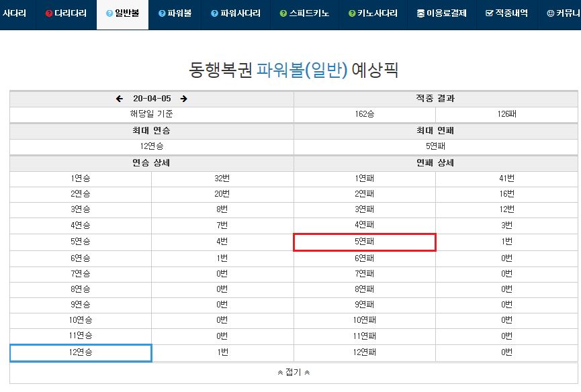Click the question icon beside 다리다리
Screen dimensions: 581x392
click(x=48, y=13)
